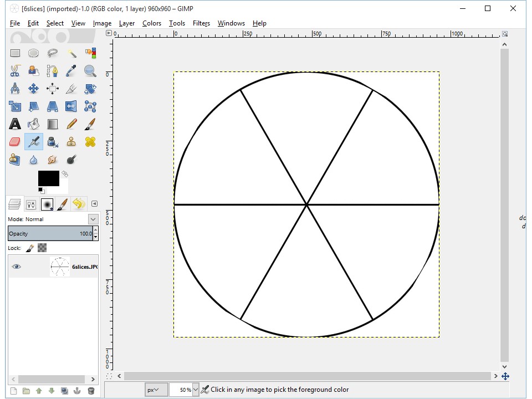Open the Edit menu

click(33, 23)
